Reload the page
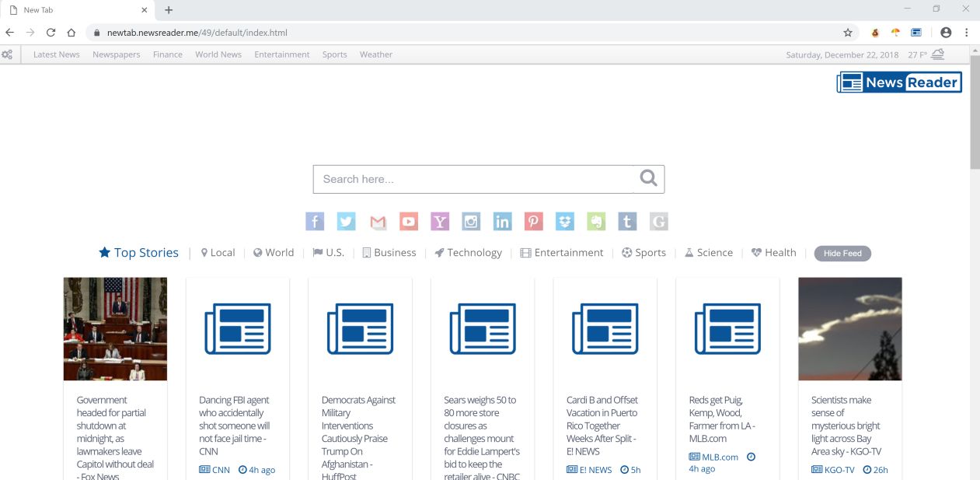This screenshot has height=480, width=980. [51, 33]
